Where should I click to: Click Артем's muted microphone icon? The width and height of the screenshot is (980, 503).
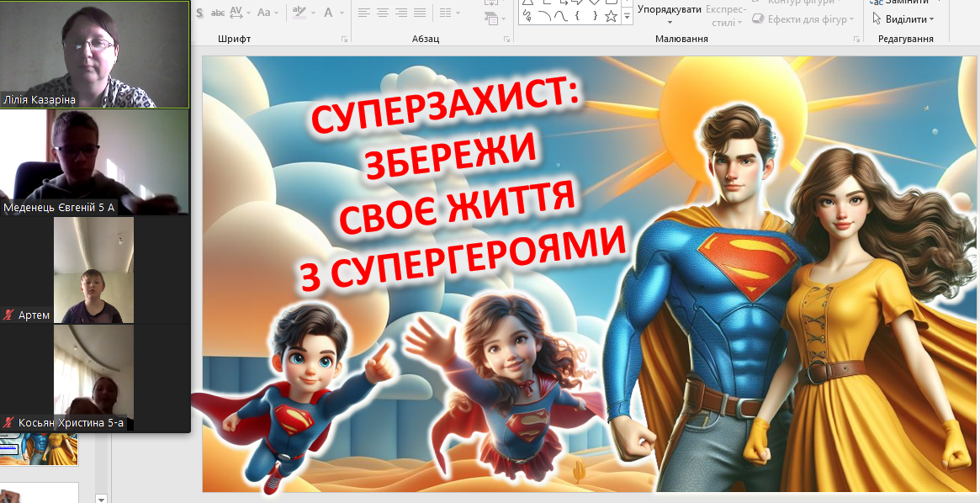pos(8,315)
